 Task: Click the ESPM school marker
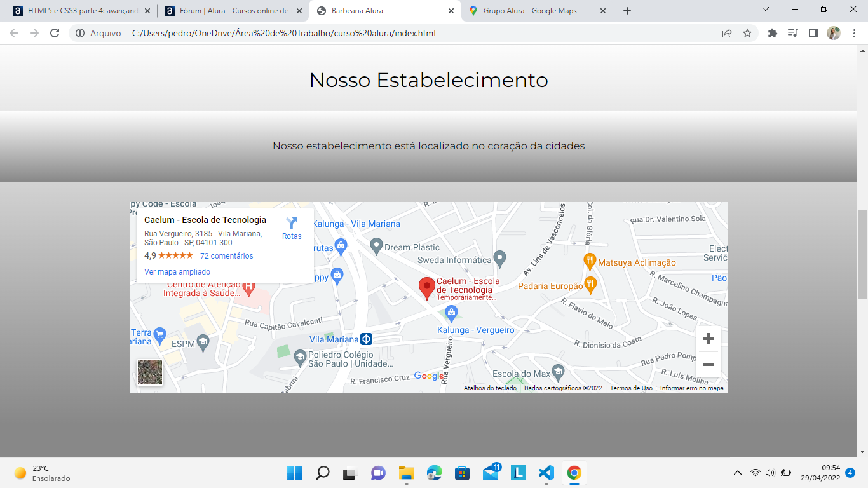pyautogui.click(x=203, y=342)
